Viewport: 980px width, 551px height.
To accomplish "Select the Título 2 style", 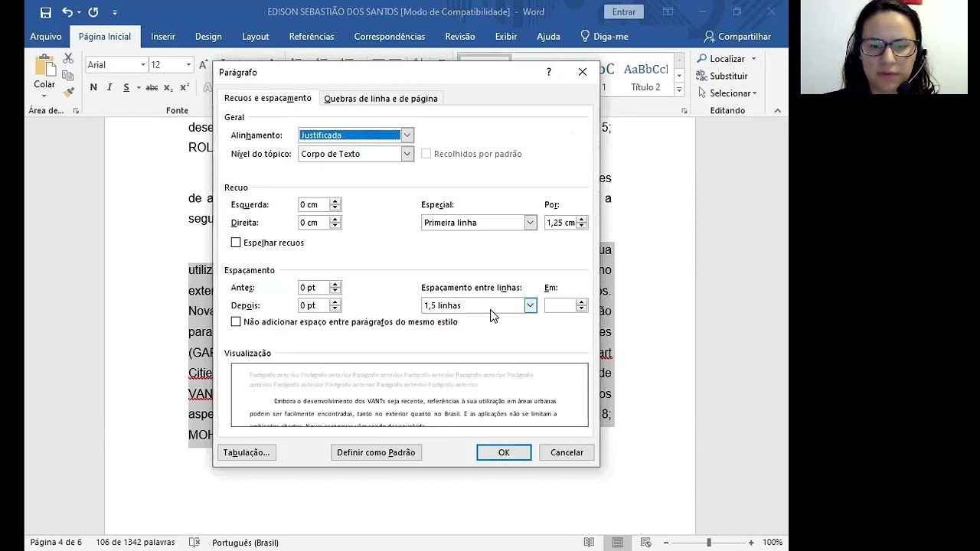I will [x=645, y=77].
